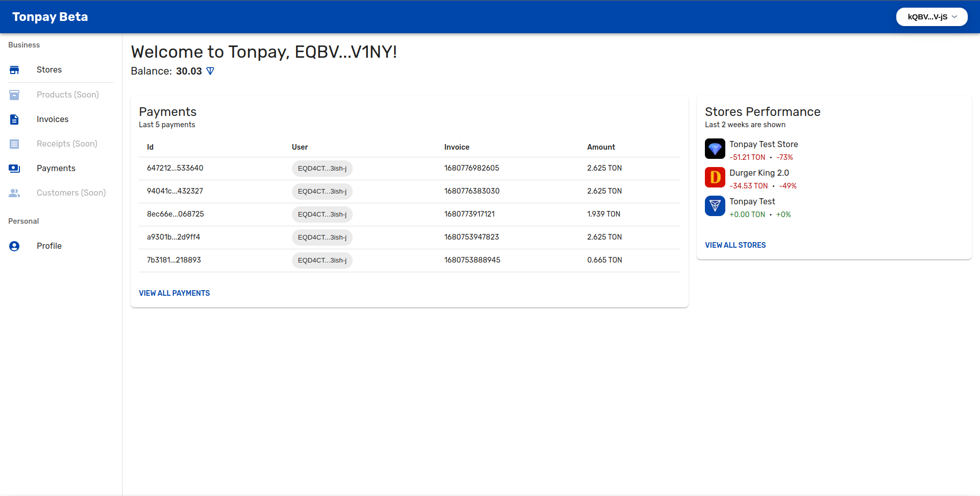Click the Durger King 2.0 store name
Image resolution: width=980 pixels, height=496 pixels.
pos(759,173)
